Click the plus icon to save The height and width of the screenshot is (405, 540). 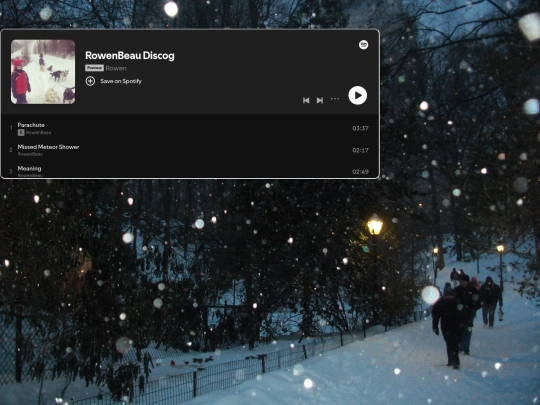(90, 81)
